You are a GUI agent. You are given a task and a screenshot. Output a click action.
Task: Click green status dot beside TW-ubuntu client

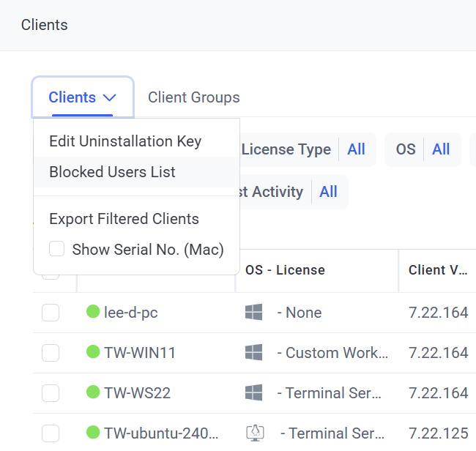(93, 433)
